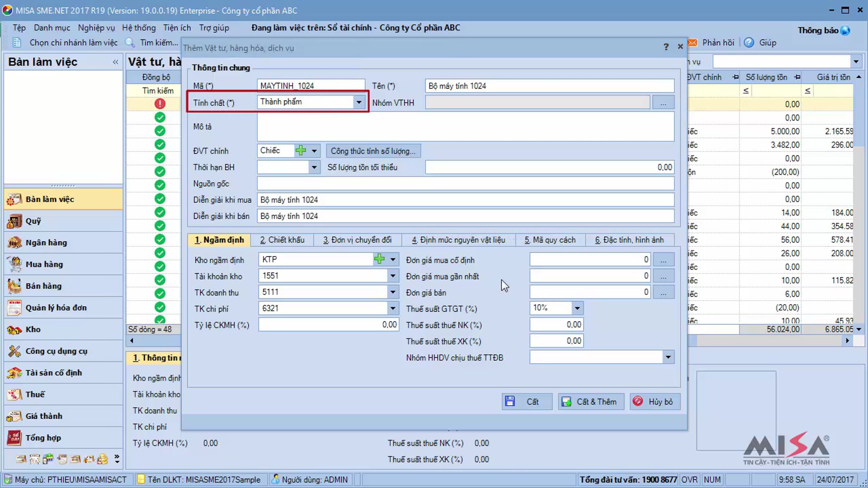Open Quản lý hóa đơn module

(x=63, y=308)
